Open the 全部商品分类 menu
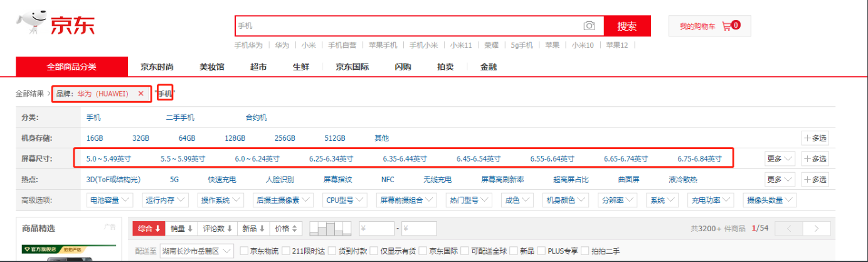 71,67
